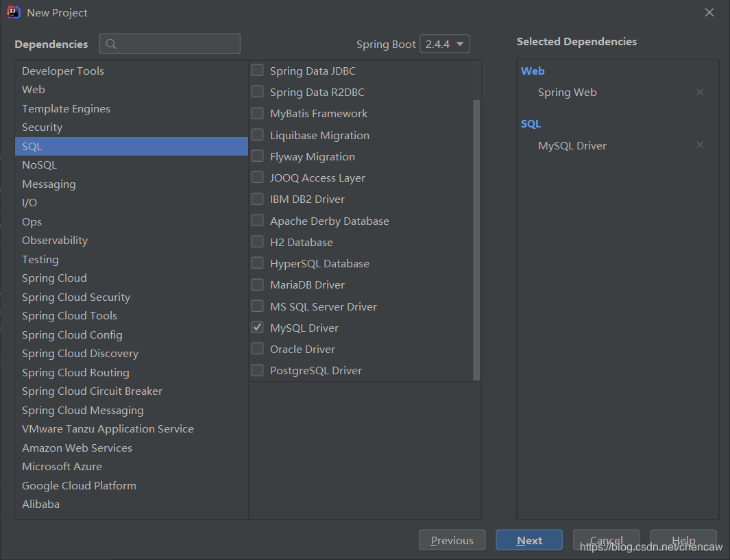The image size is (730, 560).
Task: Open Help for this dialog
Action: pos(683,540)
